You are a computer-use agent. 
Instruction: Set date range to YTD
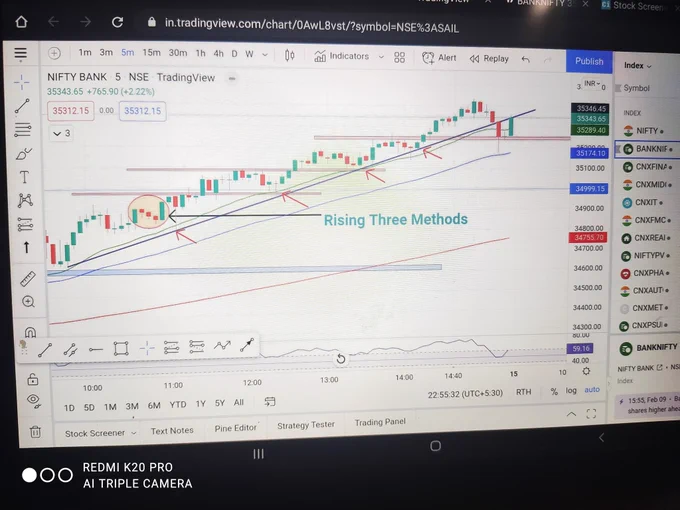(178, 405)
